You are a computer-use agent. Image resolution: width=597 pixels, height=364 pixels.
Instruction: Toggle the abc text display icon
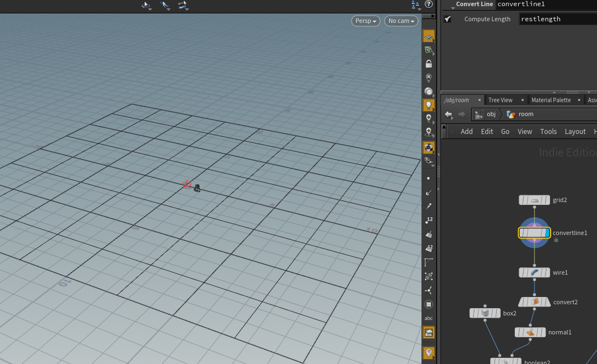(429, 318)
